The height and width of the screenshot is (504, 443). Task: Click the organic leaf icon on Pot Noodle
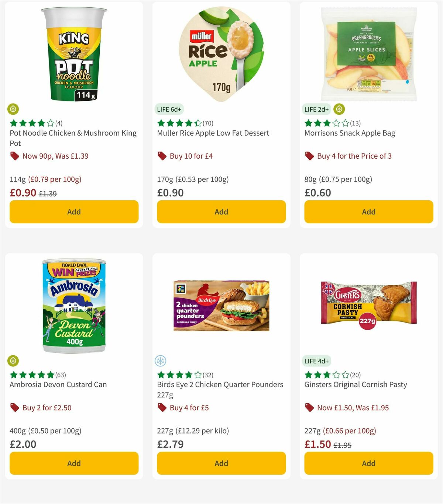[x=14, y=109]
